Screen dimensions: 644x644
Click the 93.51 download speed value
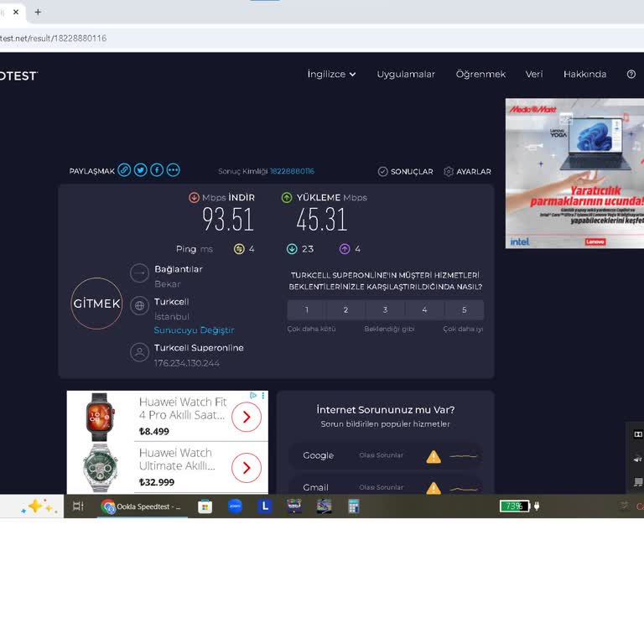(227, 220)
